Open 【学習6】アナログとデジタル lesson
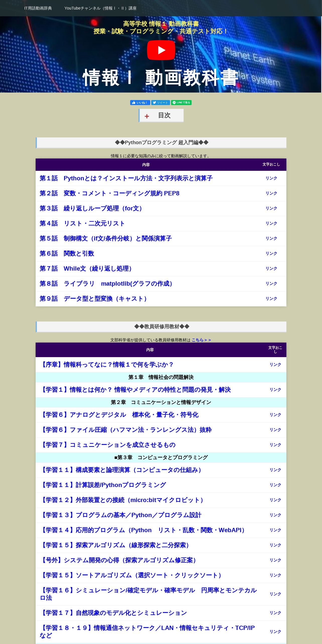This screenshot has width=322, height=644. click(119, 415)
